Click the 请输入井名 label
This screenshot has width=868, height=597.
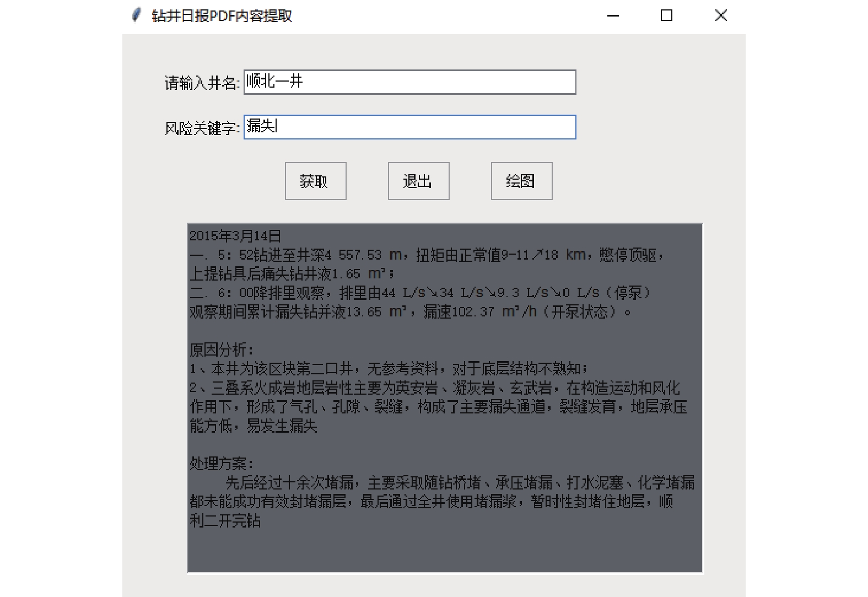pyautogui.click(x=202, y=83)
